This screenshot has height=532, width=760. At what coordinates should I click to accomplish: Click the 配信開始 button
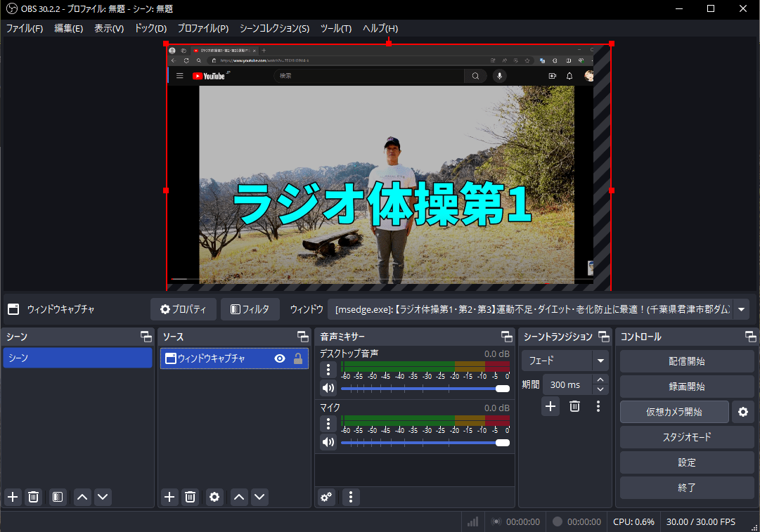pyautogui.click(x=687, y=361)
